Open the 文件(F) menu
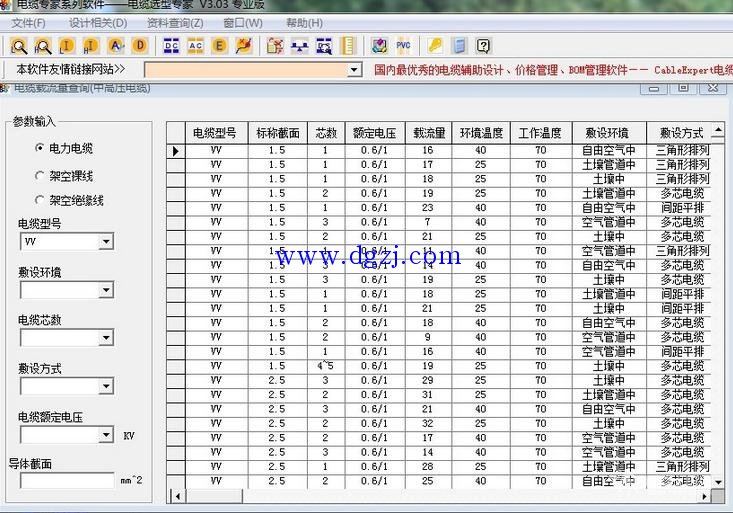Screen dimensions: 733x513 pyautogui.click(x=28, y=23)
